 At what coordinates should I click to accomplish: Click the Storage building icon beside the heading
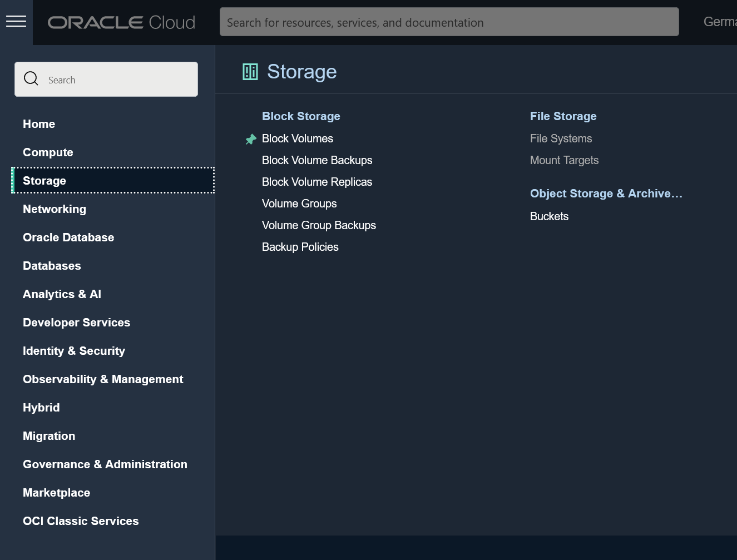coord(250,71)
